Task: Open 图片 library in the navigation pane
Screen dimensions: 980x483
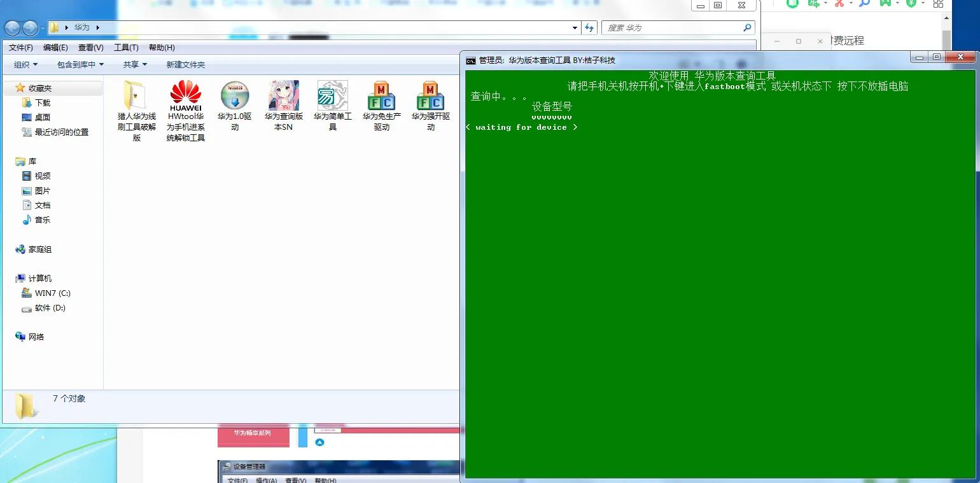Action: (x=43, y=190)
